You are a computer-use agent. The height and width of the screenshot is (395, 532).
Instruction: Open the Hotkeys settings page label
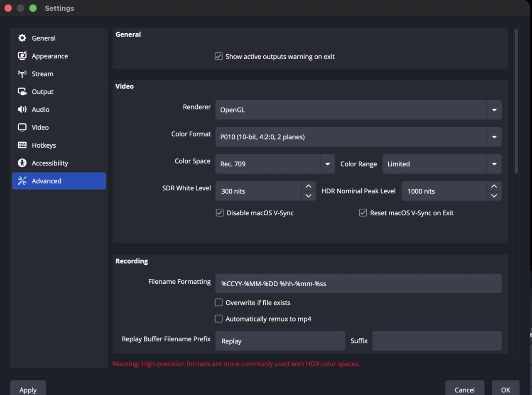point(44,145)
